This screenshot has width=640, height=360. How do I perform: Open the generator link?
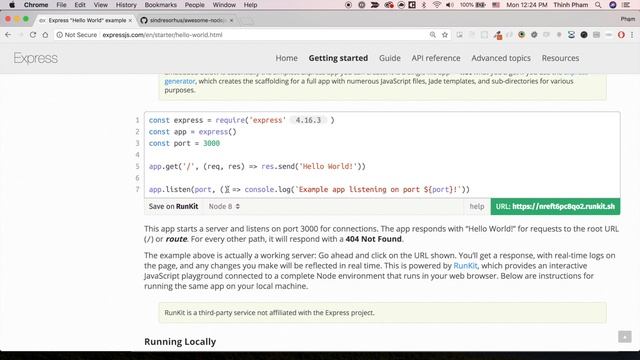click(180, 81)
